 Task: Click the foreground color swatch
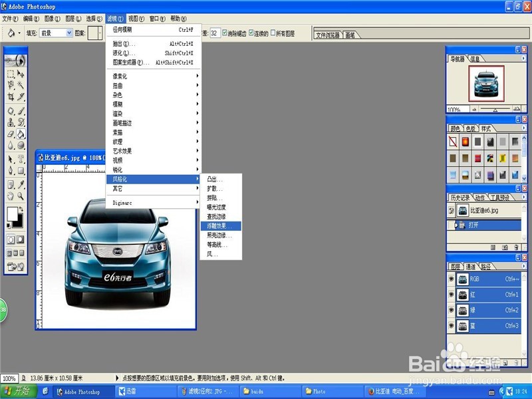12,213
